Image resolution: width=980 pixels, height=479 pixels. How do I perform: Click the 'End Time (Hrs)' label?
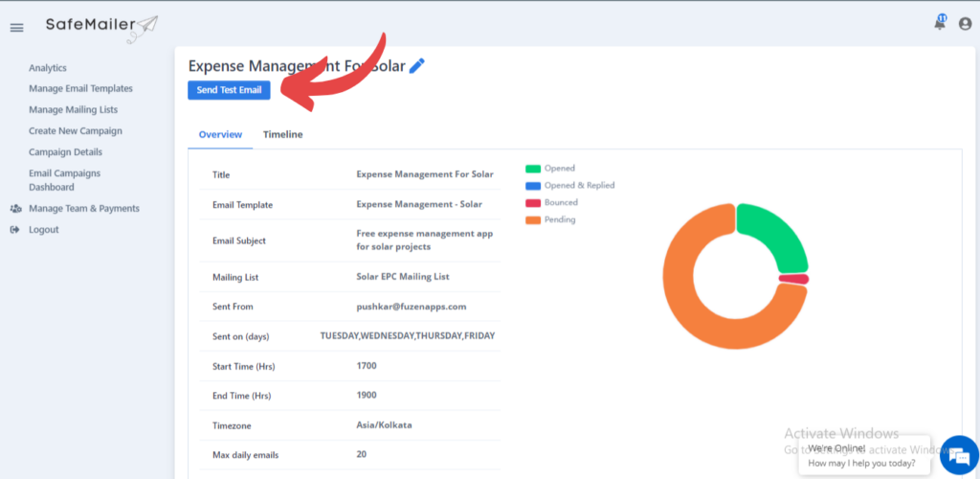click(x=242, y=396)
